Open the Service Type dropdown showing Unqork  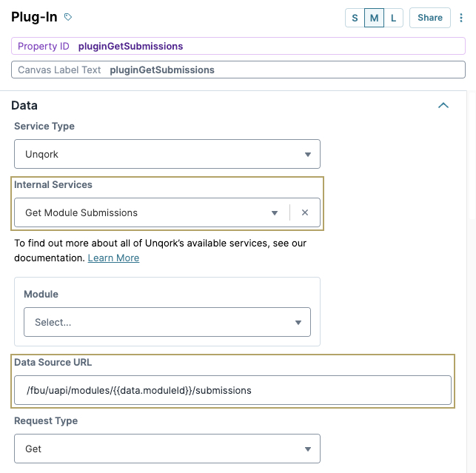point(167,154)
